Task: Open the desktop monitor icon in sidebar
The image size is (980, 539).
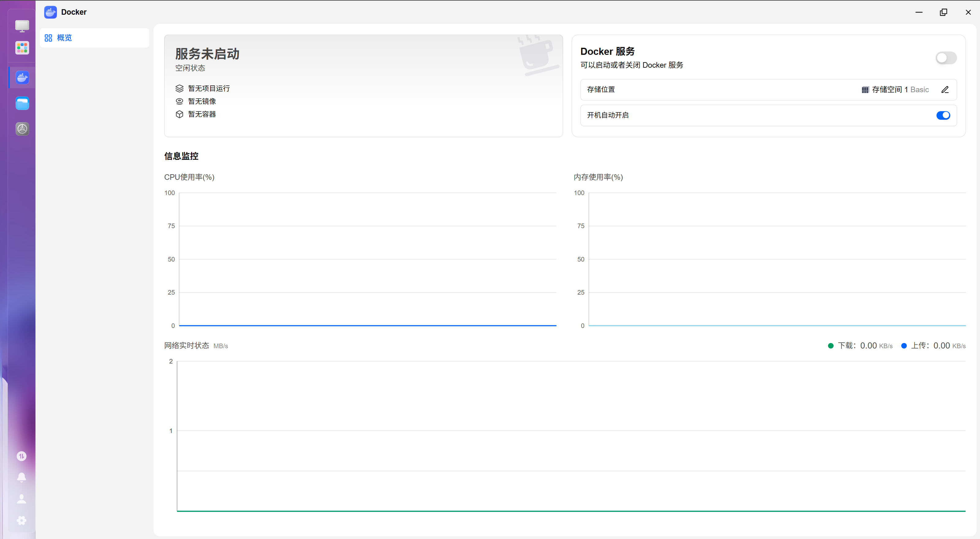Action: click(22, 26)
